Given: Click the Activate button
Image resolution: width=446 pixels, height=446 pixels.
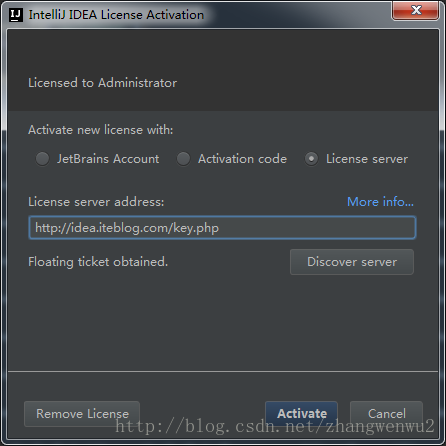Looking at the screenshot, I should click(x=302, y=414).
